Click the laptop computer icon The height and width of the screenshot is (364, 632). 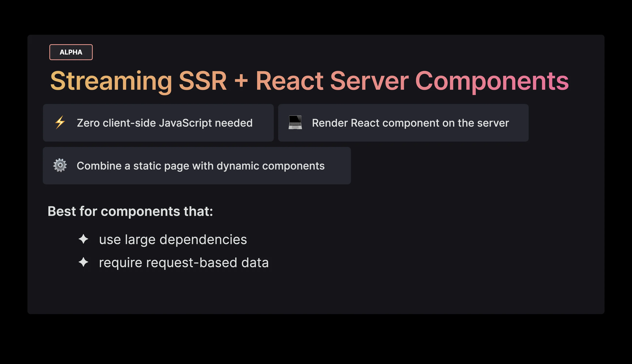click(295, 122)
